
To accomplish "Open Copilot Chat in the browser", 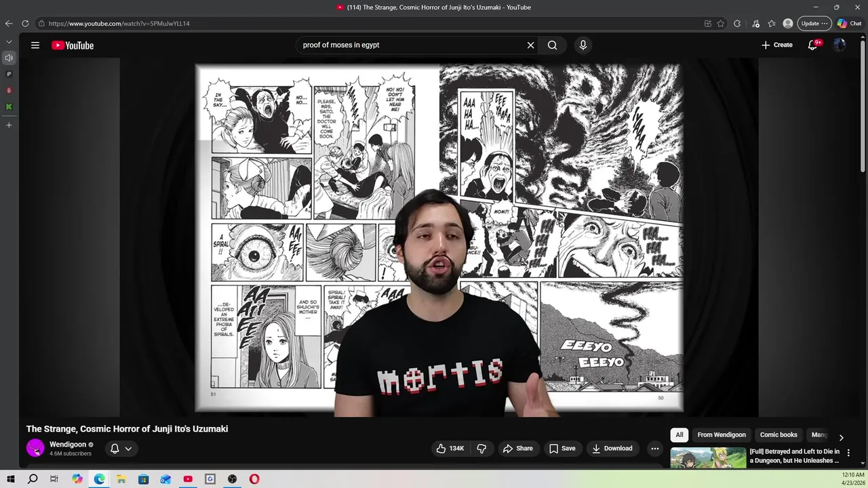I will tap(850, 24).
